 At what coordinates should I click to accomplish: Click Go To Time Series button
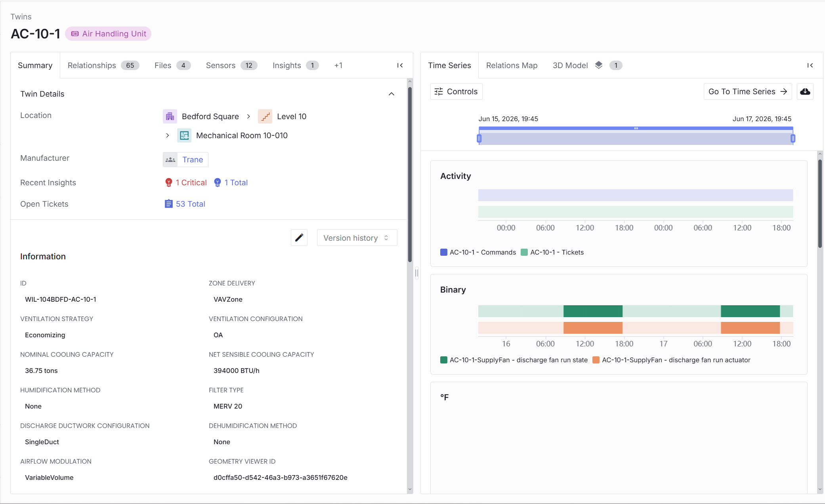coord(748,91)
